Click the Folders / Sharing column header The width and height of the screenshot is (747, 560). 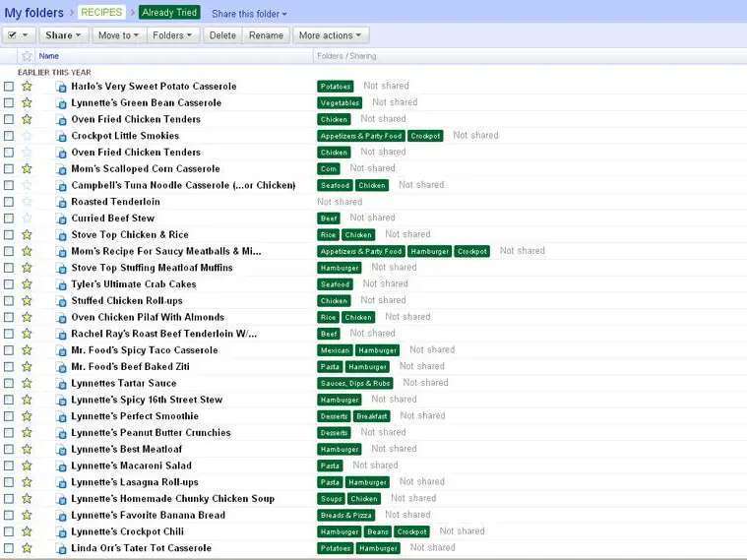346,56
